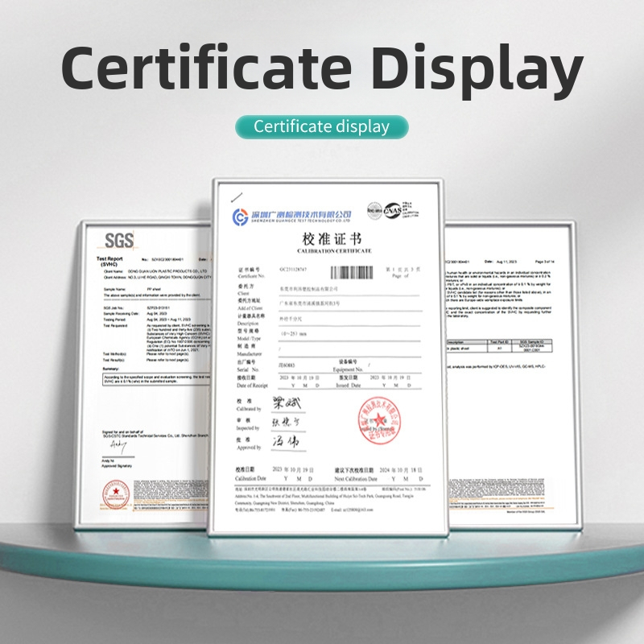The width and height of the screenshot is (644, 644).
Task: Click the 'Calibrated by' handwritten signature
Action: pyautogui.click(x=283, y=401)
